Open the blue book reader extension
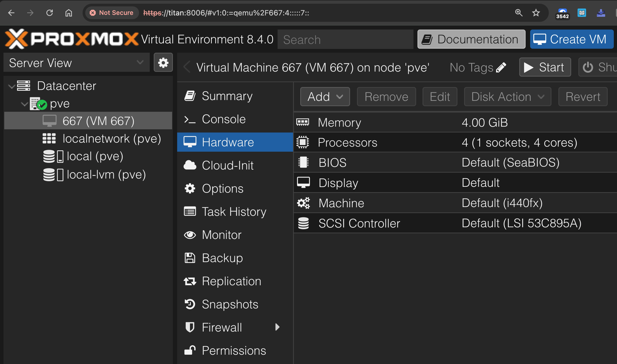 [582, 13]
